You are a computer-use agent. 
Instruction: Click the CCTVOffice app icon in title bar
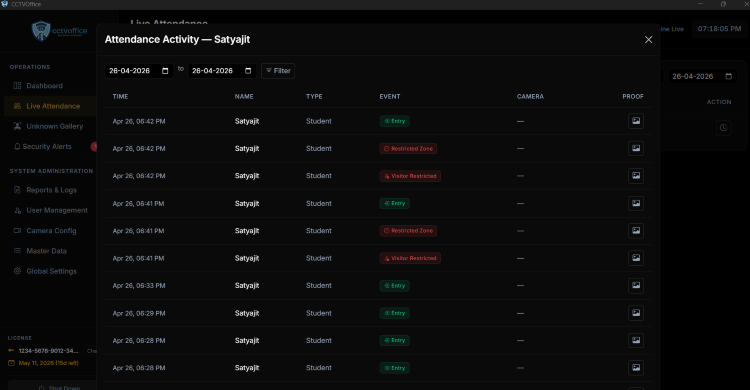[5, 4]
